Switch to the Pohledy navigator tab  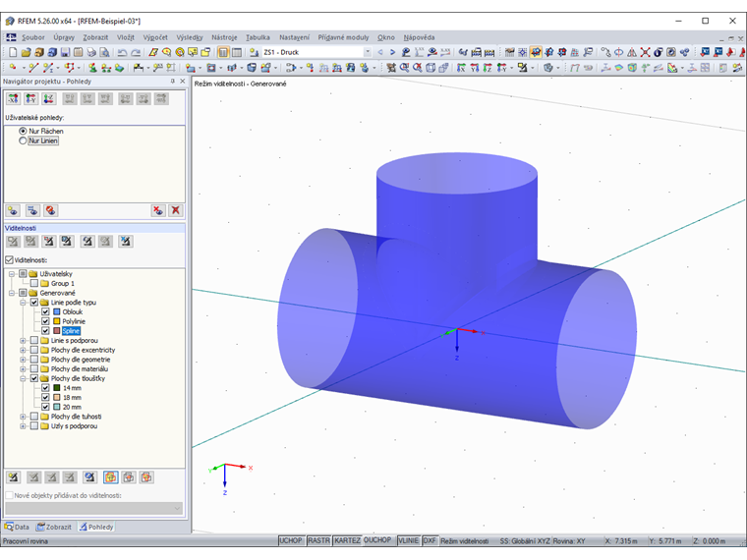tap(96, 528)
